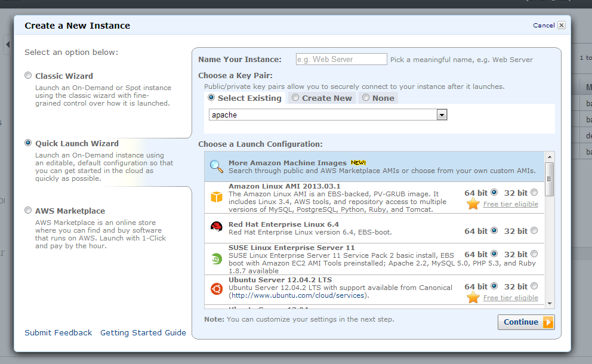Click Free tier eligible link for Amazon Linux
Screen dimensions: 592x364
coord(510,204)
